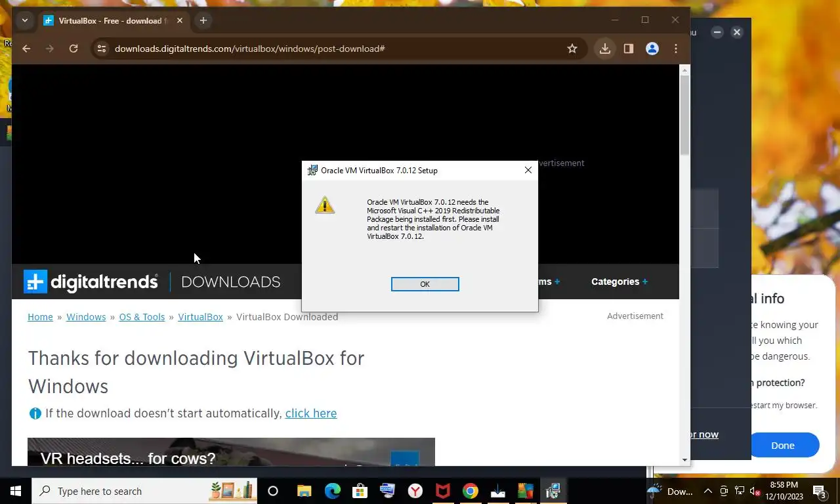Open the Chrome side panel icon
The image size is (840, 504).
[629, 49]
